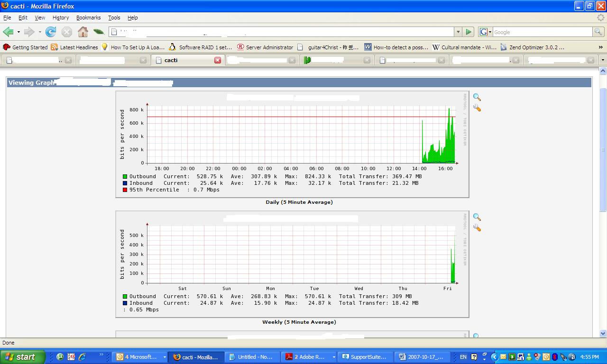Screen dimensions: 607x364
Task: Close the cacti tab
Action: (218, 60)
